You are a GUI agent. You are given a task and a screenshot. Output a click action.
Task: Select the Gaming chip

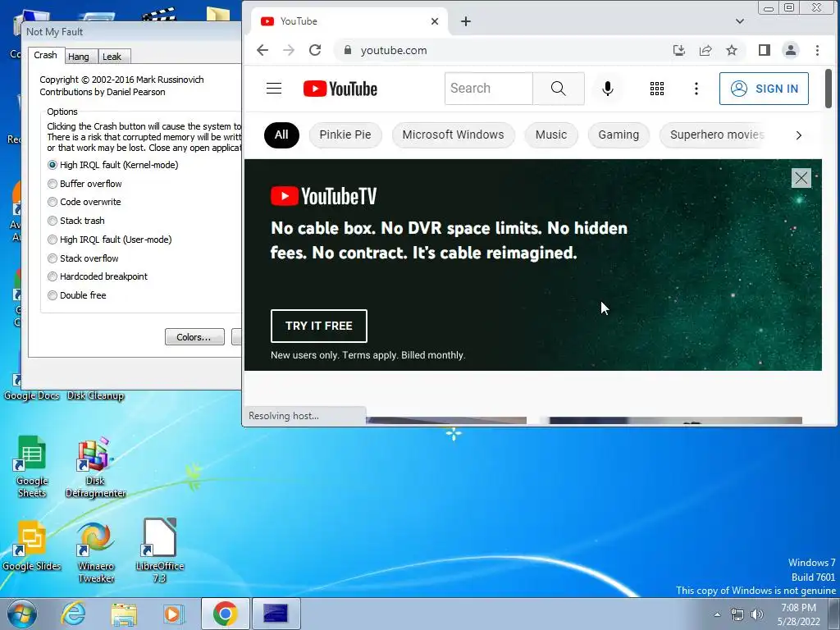pyautogui.click(x=619, y=135)
